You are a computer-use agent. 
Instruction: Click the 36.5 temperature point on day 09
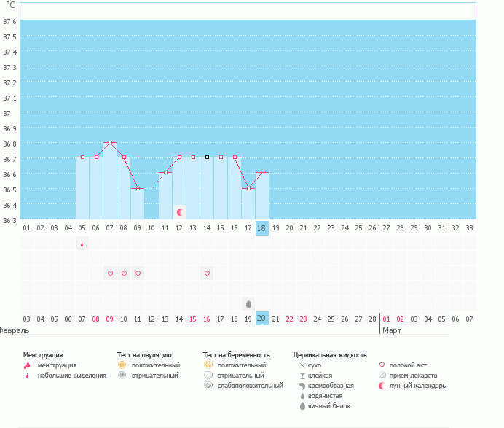pyautogui.click(x=138, y=188)
